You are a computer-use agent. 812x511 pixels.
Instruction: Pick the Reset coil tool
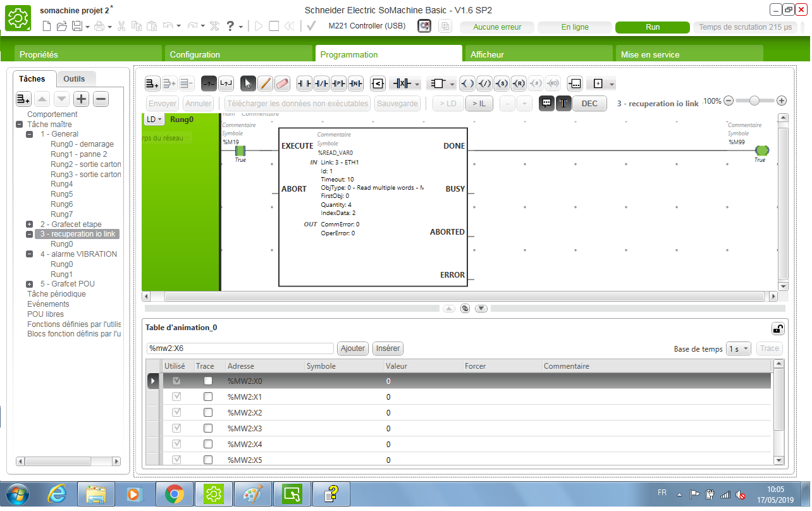coord(519,83)
